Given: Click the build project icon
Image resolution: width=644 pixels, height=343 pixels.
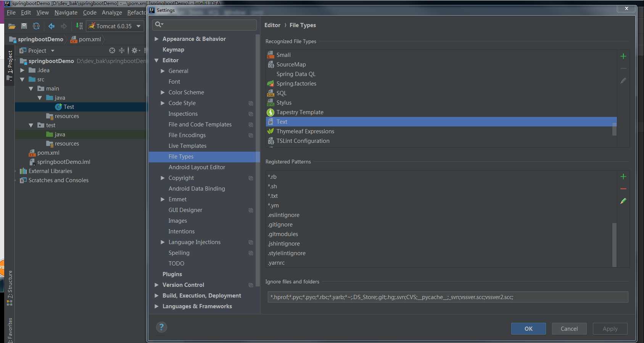Looking at the screenshot, I should pos(79,26).
